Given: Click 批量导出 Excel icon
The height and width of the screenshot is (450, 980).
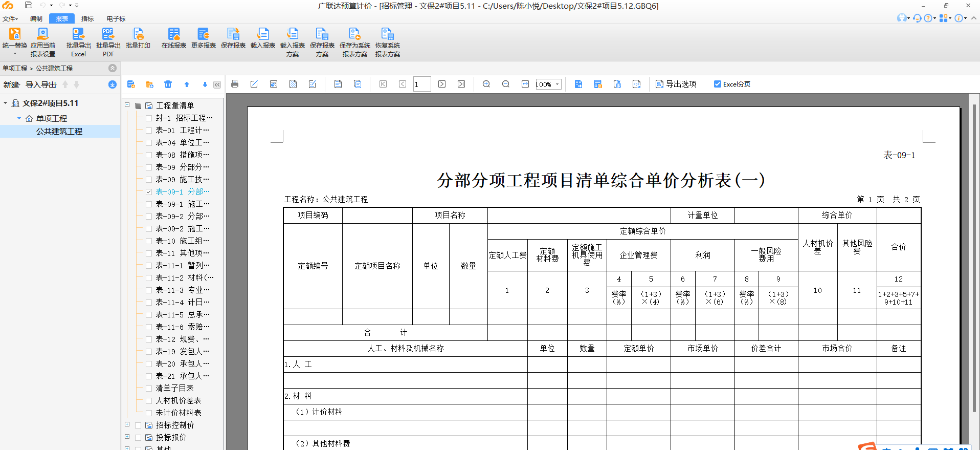Looking at the screenshot, I should (x=78, y=34).
